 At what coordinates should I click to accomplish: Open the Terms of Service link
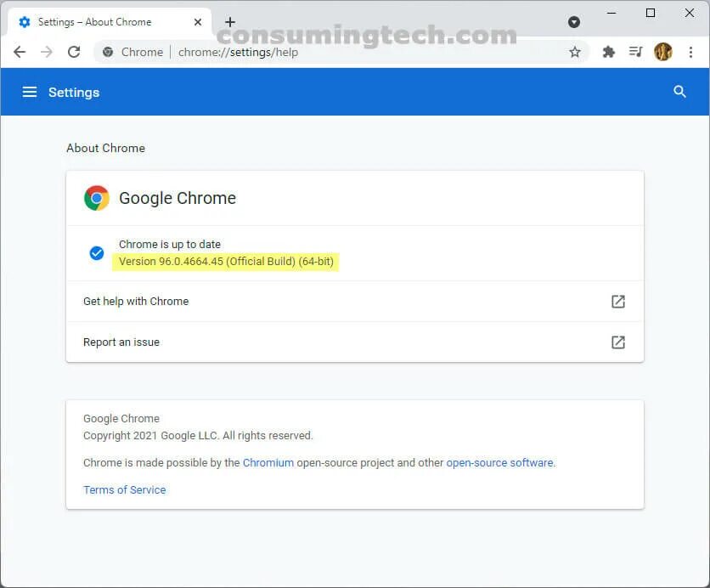coord(125,490)
